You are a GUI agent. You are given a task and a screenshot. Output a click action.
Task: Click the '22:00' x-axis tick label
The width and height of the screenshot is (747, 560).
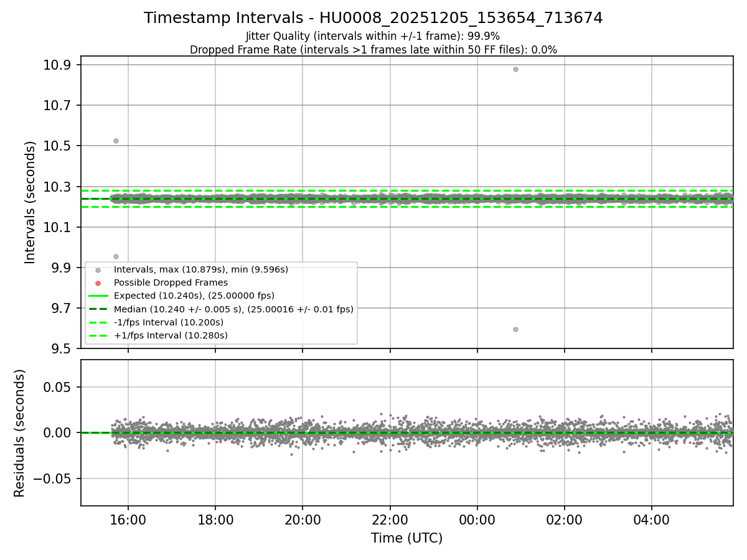click(x=390, y=520)
